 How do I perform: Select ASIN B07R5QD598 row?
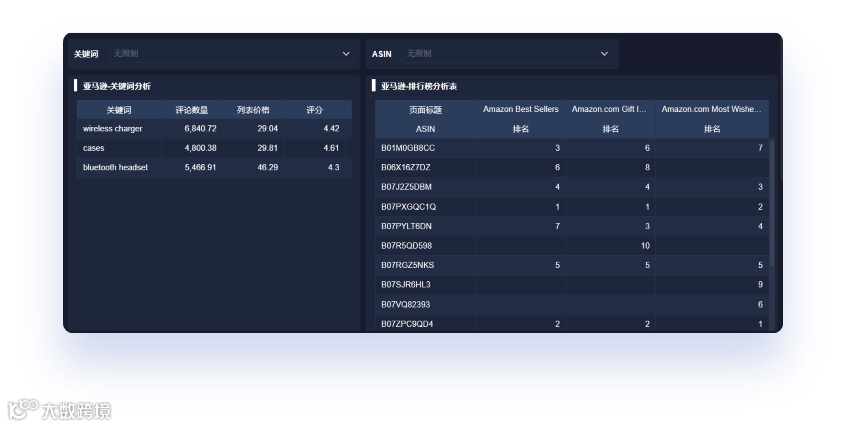tap(572, 246)
